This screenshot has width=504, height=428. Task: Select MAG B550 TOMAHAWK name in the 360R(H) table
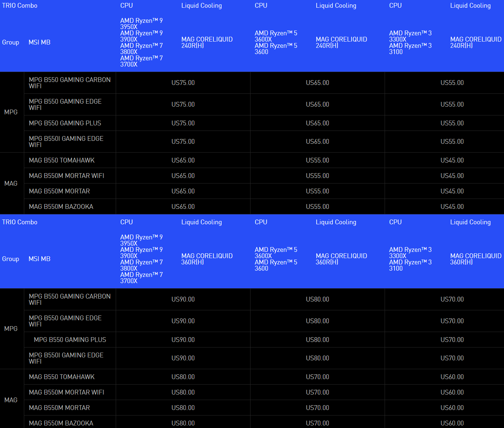pyautogui.click(x=62, y=377)
